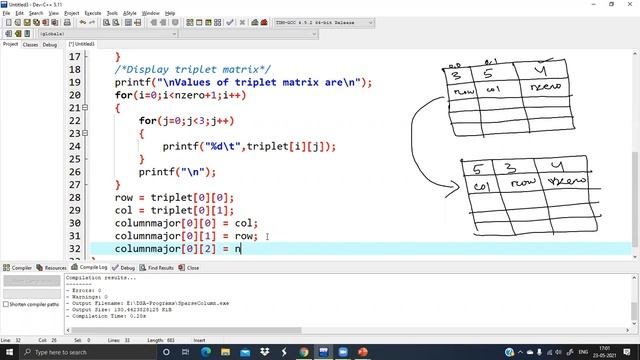Open Dropbox from the taskbar
This screenshot has width=640, height=360.
coord(264,352)
